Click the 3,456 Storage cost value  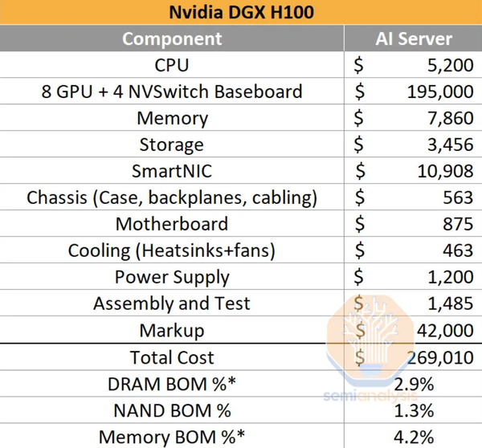pos(451,145)
